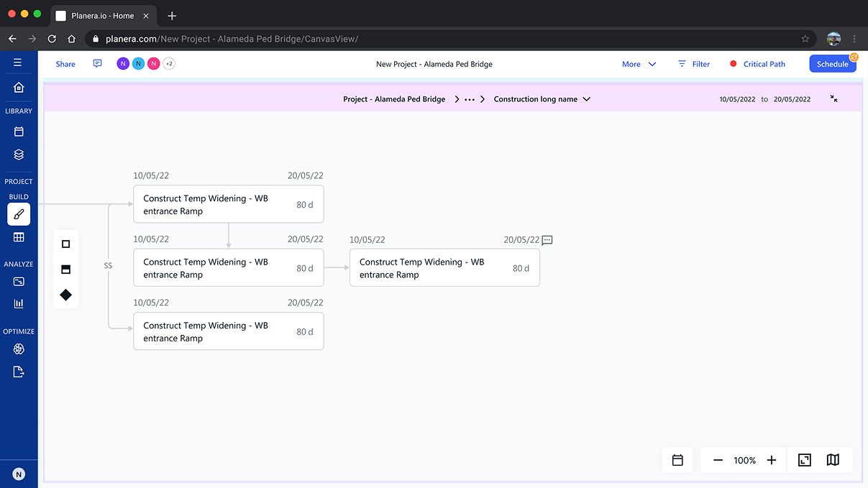Open the Analyze bar chart icon
This screenshot has height=488, width=868.
point(19,303)
